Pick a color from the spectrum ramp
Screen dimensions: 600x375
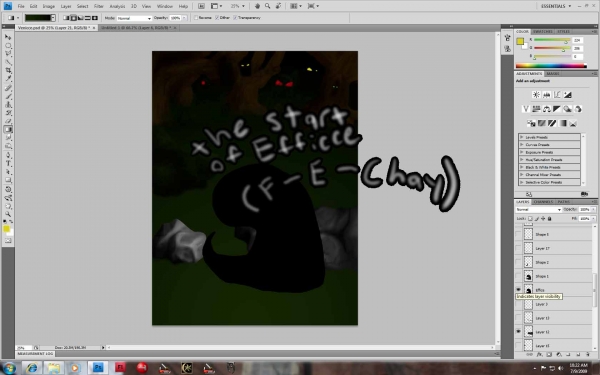tap(551, 66)
